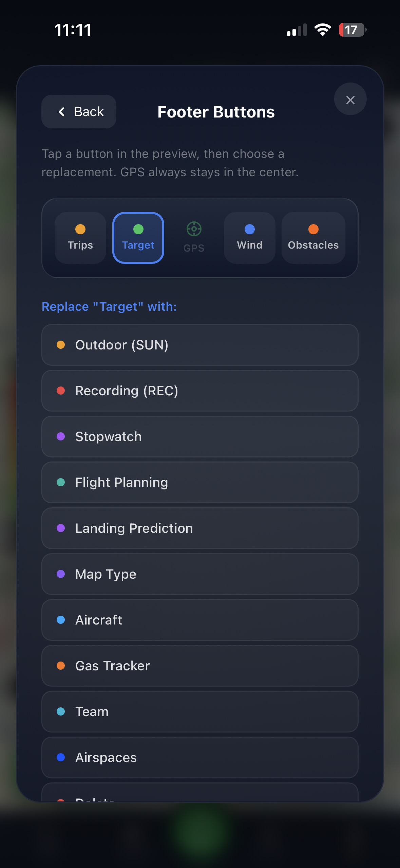Pick Team from the replacement list
This screenshot has width=400, height=868.
[200, 711]
